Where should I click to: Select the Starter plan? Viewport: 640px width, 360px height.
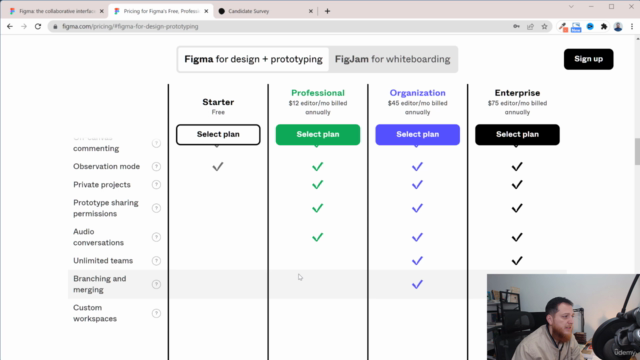coord(218,135)
